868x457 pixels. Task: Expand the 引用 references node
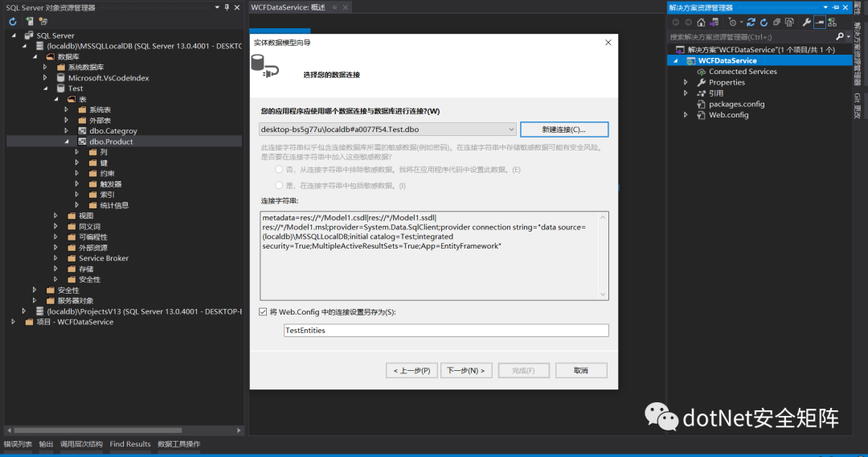(686, 93)
